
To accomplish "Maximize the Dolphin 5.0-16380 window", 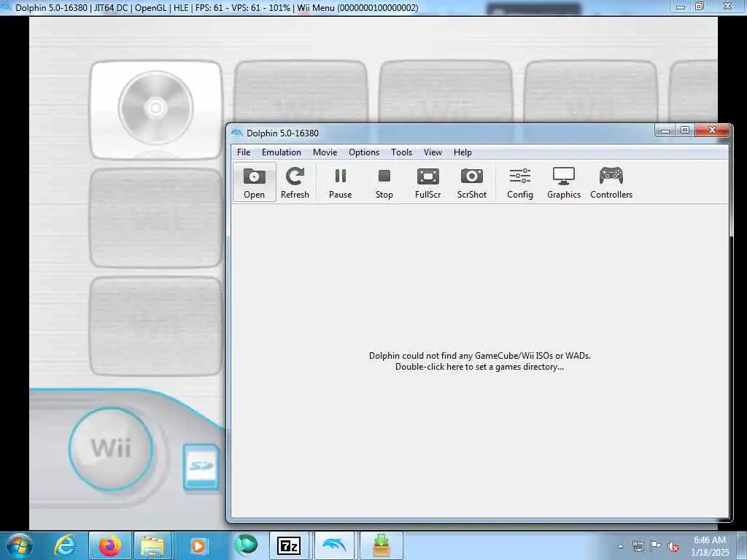I will 684,130.
